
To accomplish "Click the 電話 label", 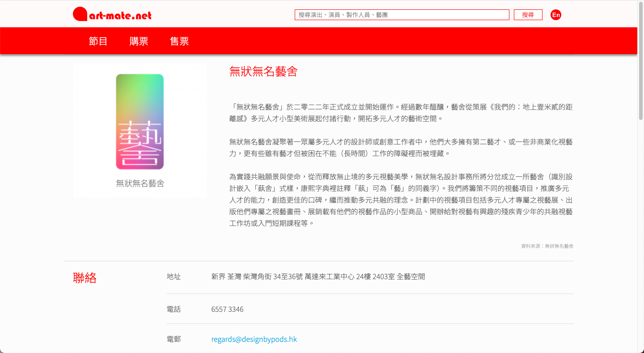I will (174, 309).
